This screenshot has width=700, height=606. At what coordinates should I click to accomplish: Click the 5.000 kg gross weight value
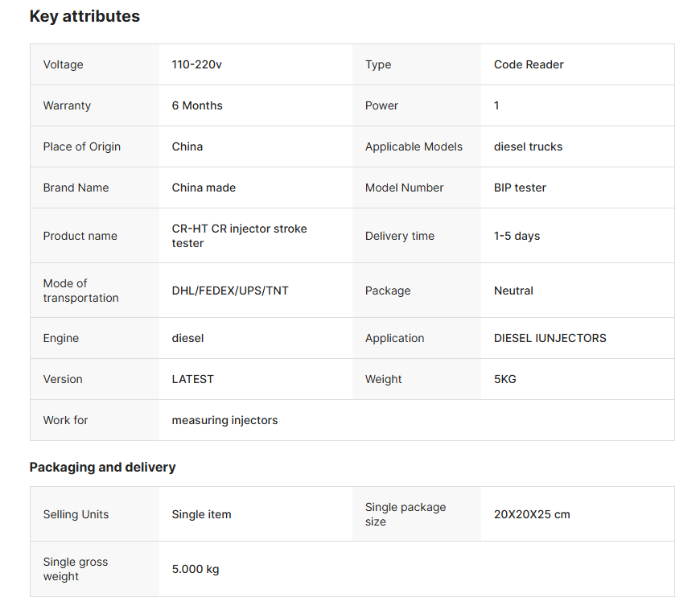195,569
